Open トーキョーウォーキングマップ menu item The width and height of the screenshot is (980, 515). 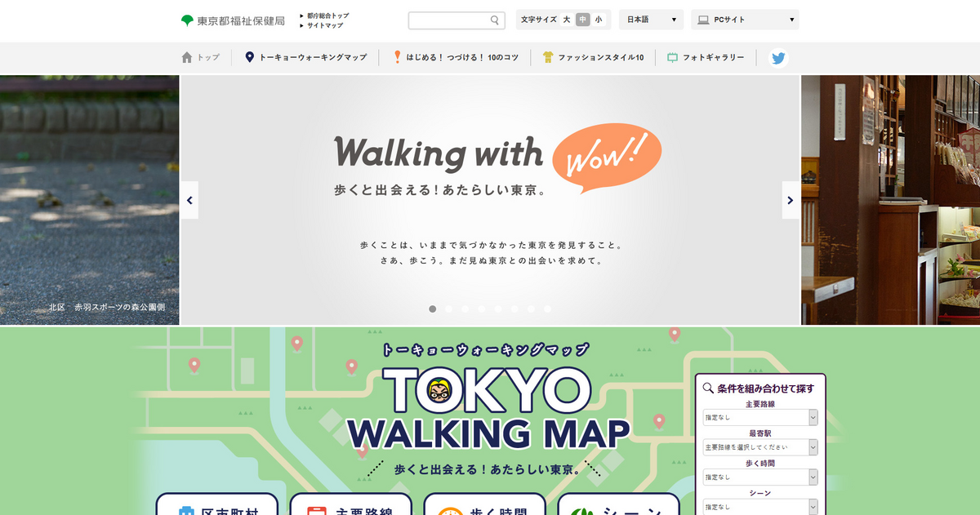click(x=306, y=58)
